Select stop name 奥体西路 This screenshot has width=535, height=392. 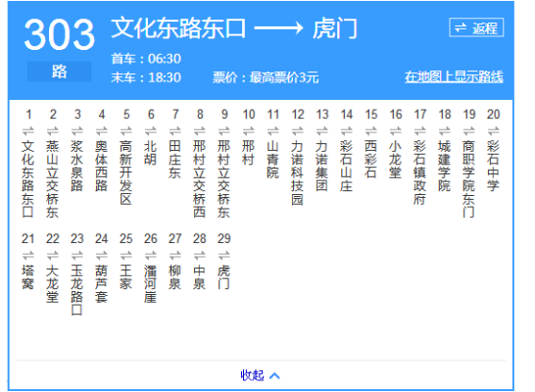[101, 166]
